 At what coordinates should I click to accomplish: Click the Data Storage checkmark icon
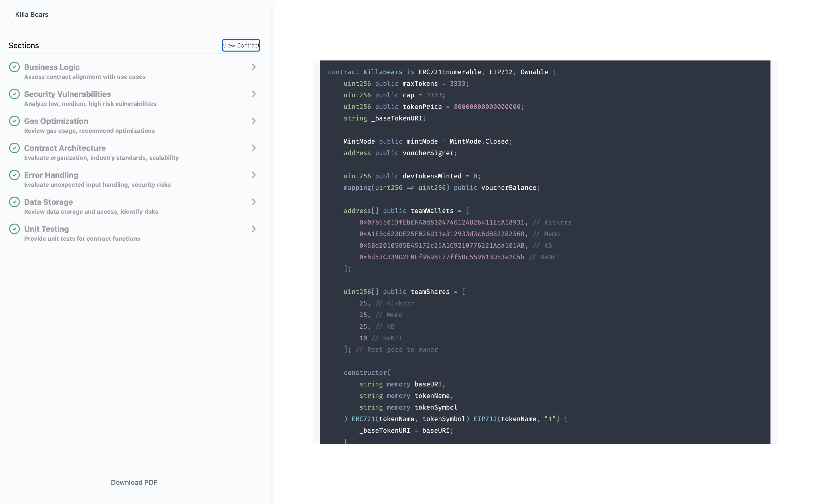click(x=14, y=202)
